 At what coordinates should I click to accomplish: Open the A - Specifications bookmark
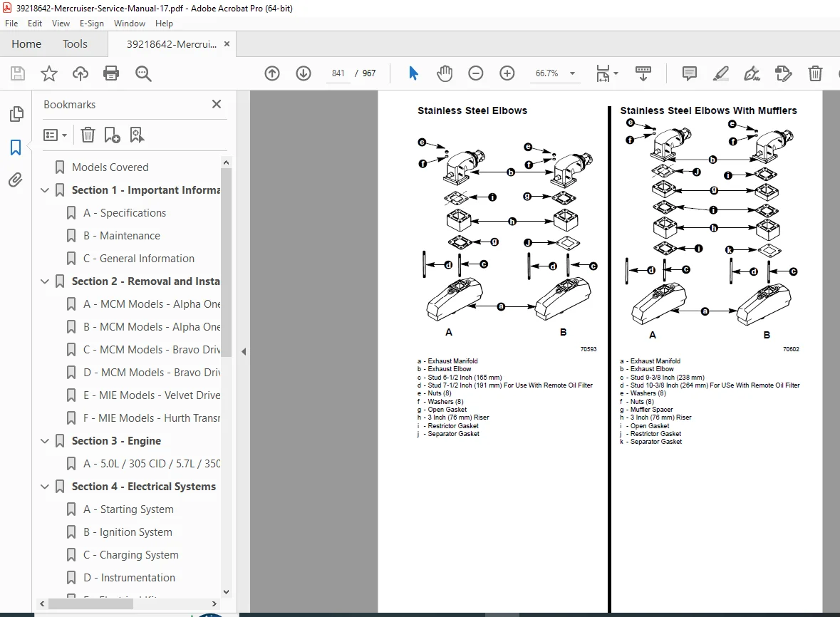pos(125,212)
